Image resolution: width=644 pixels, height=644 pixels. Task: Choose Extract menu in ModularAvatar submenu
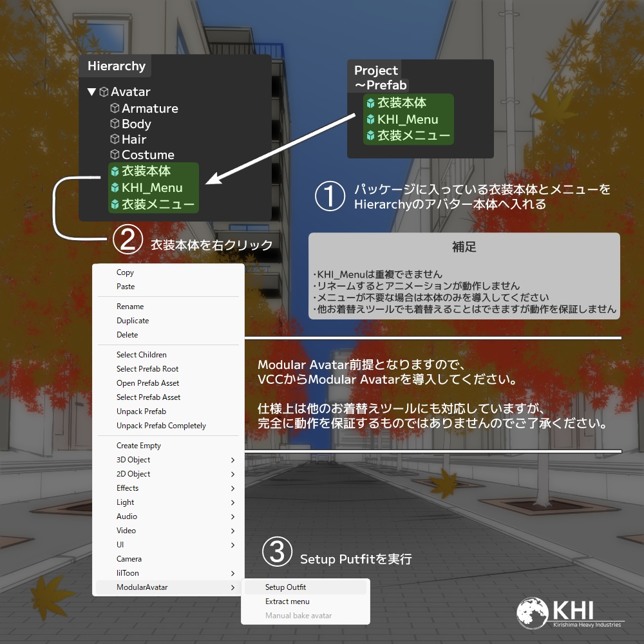click(x=305, y=601)
